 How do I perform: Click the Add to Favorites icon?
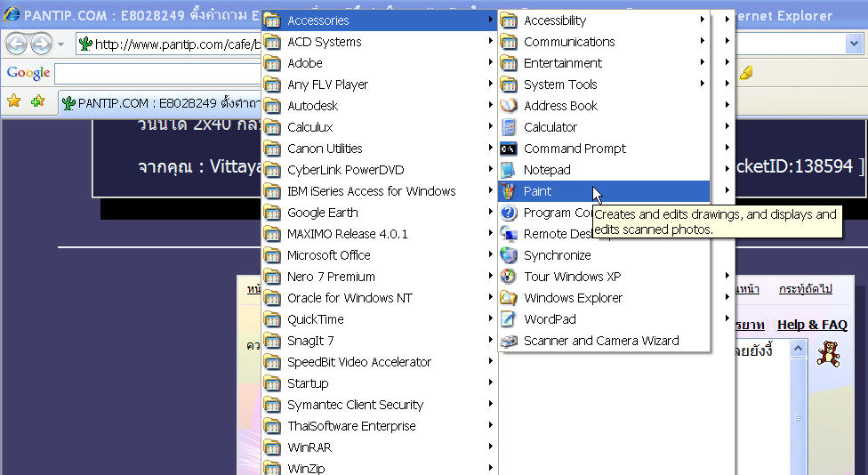click(x=37, y=101)
